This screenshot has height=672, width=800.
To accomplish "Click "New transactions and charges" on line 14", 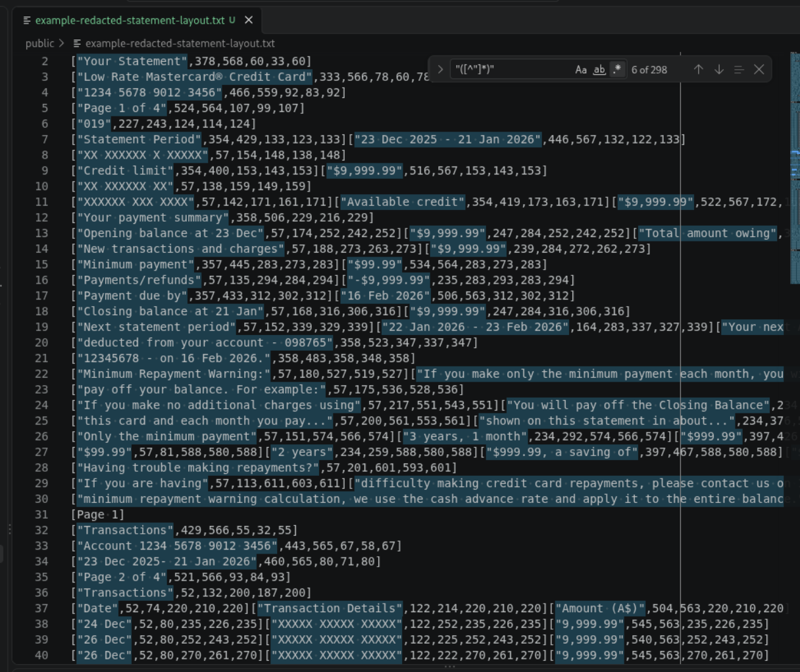I will tap(181, 249).
